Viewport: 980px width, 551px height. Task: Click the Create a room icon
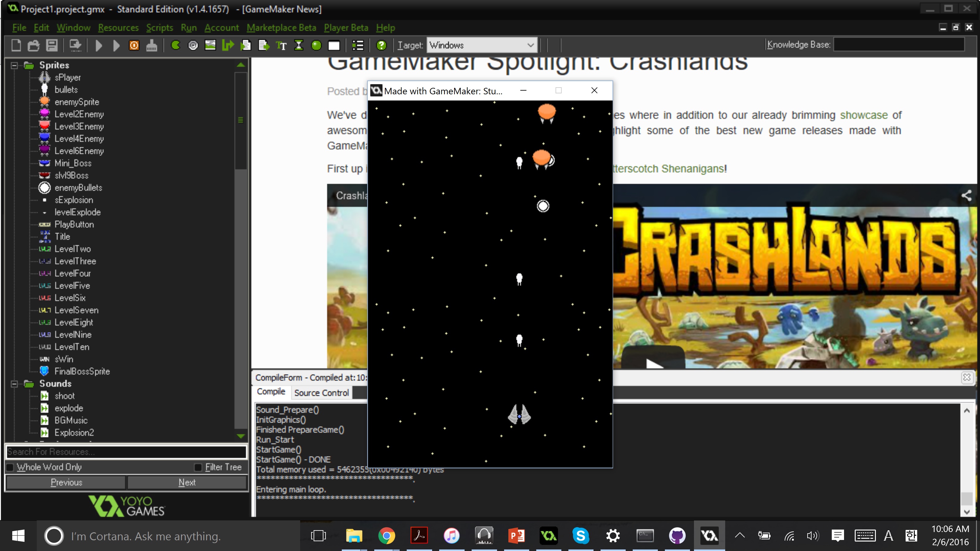click(334, 46)
